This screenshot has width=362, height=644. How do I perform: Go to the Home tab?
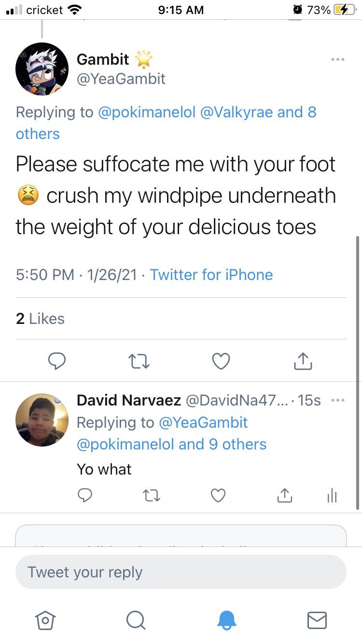point(45,620)
